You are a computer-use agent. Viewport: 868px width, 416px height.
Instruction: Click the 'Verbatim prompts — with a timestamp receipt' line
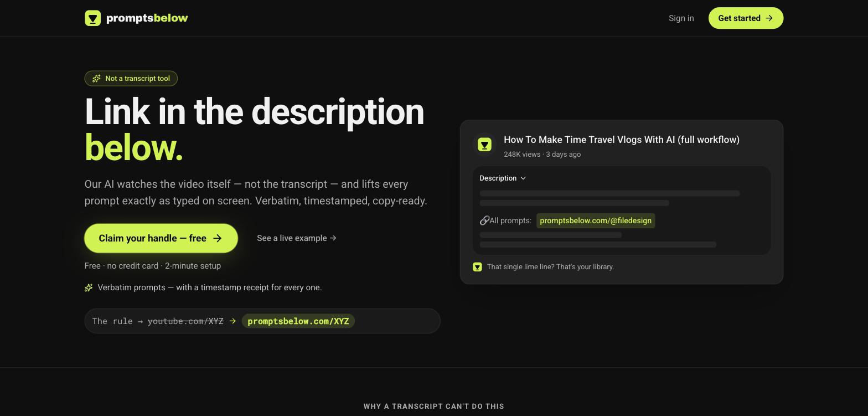[x=210, y=287]
